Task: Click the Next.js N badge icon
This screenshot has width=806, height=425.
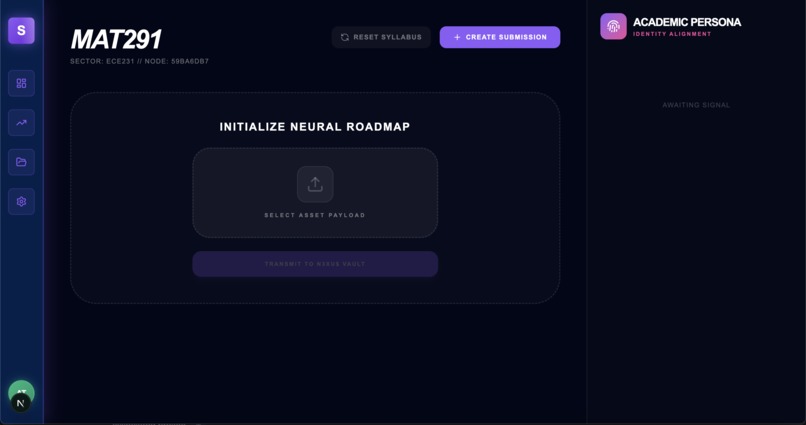Action: click(x=21, y=403)
